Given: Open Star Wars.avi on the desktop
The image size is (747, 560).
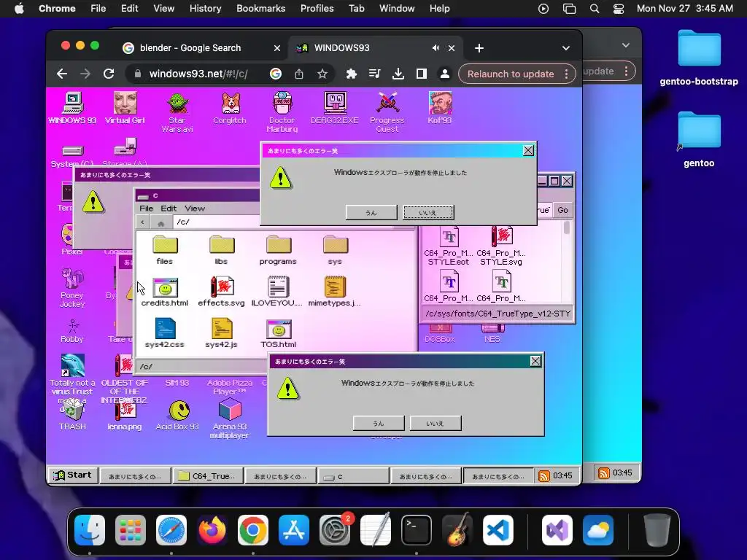Looking at the screenshot, I should point(177,112).
